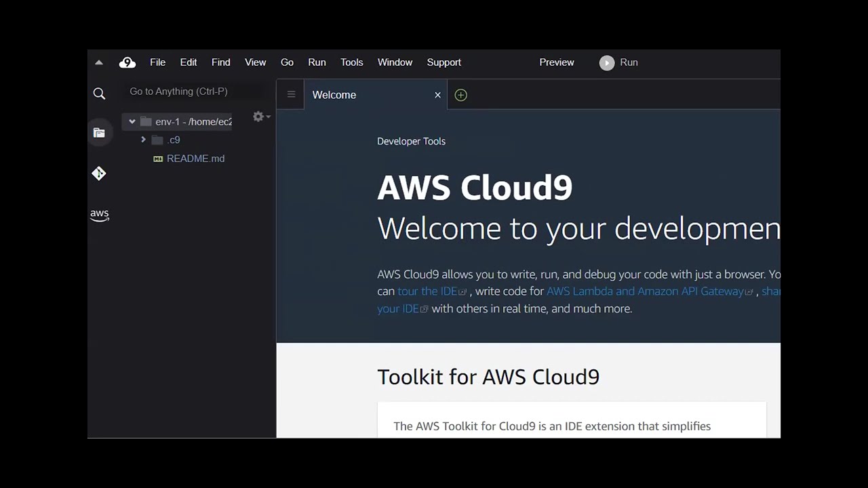Click the AWS Cloud9 heading
The width and height of the screenshot is (868, 488).
475,188
